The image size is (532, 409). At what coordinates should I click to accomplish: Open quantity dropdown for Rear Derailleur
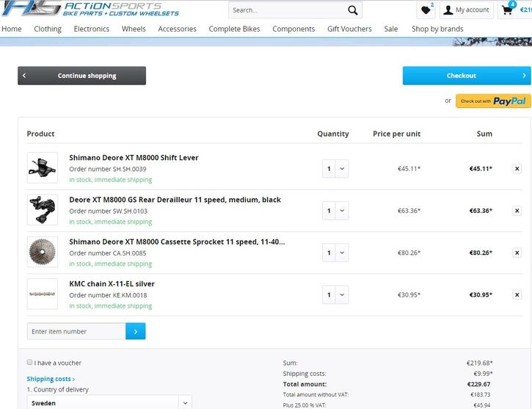(335, 211)
